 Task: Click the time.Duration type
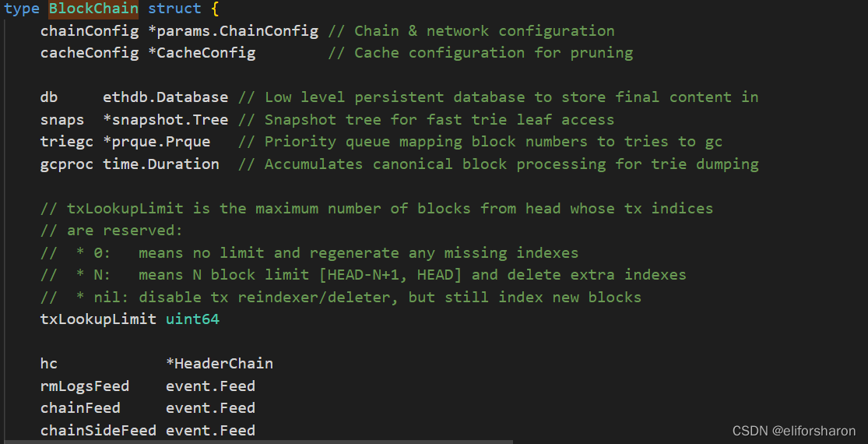[161, 164]
